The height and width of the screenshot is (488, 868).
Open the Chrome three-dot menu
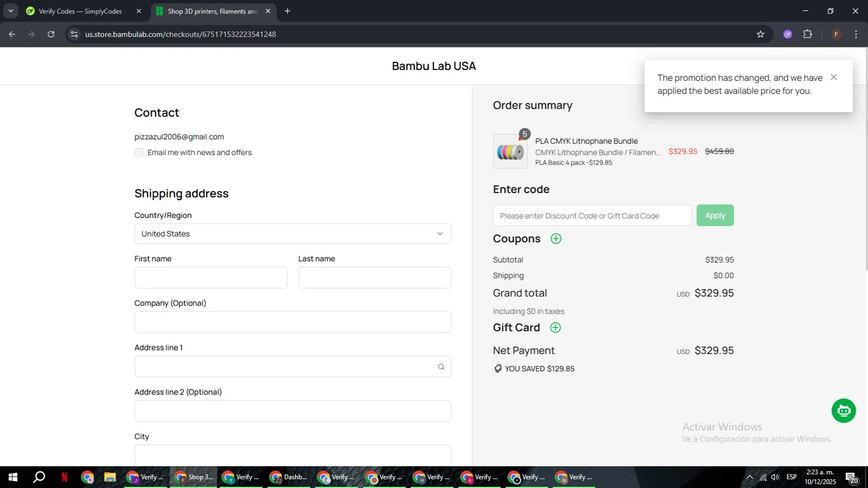point(856,34)
